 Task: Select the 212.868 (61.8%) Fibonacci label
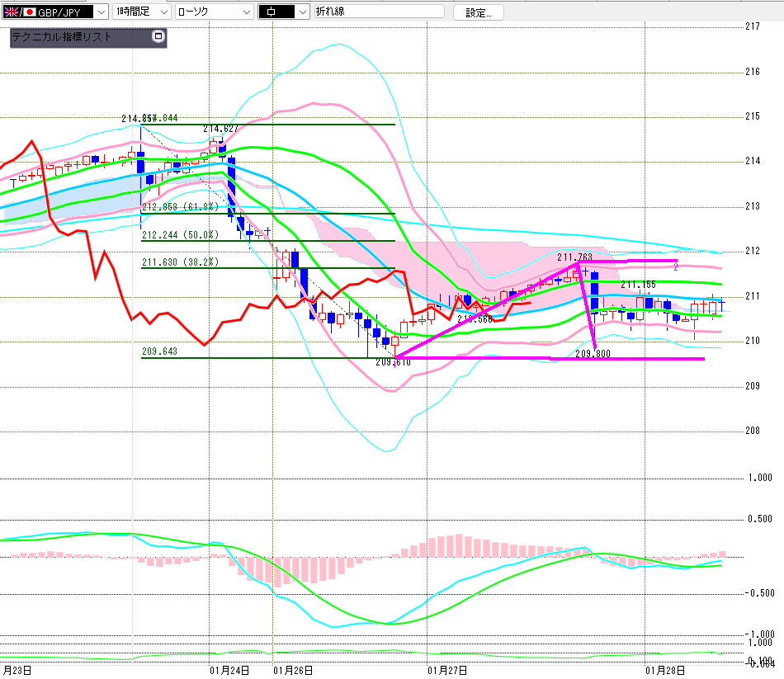click(180, 207)
